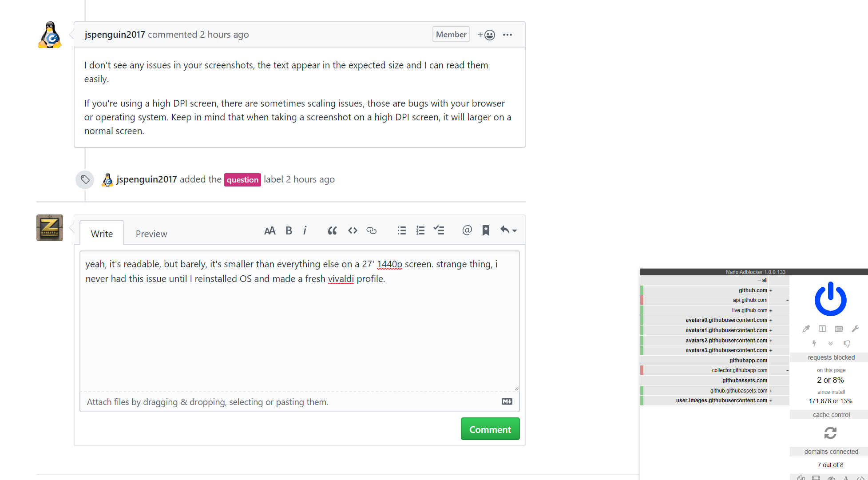Open jspenguin2017's profile link

coord(115,34)
